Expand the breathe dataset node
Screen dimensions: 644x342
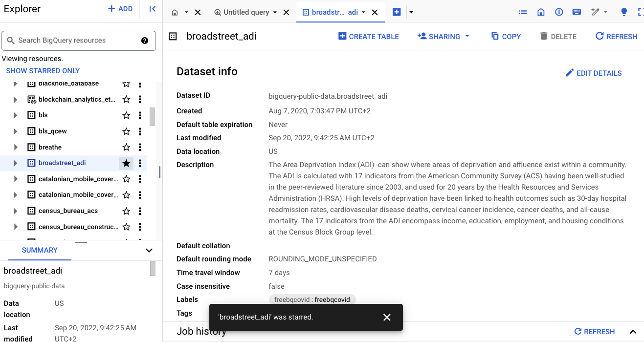click(15, 147)
